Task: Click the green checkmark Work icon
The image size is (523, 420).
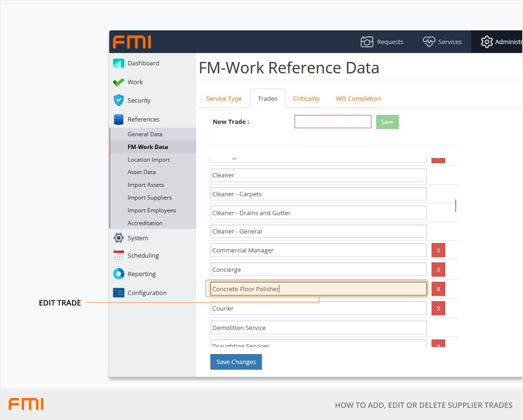Action: pyautogui.click(x=119, y=82)
